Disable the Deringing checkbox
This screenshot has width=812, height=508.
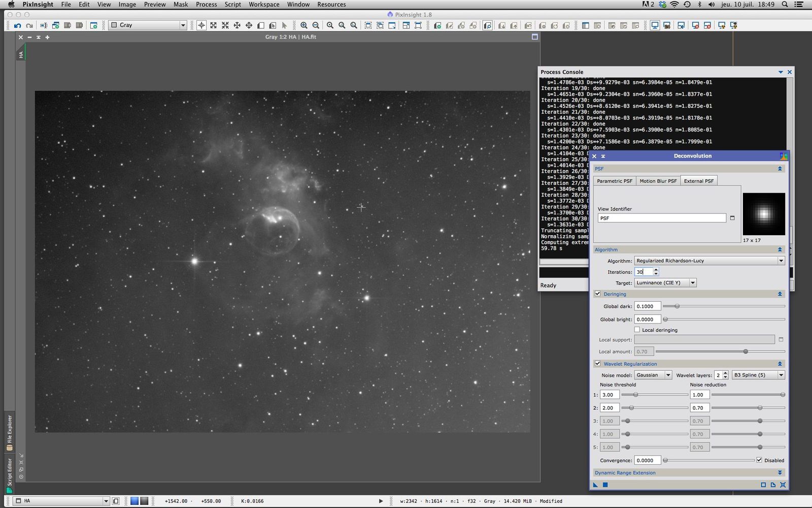(x=598, y=294)
